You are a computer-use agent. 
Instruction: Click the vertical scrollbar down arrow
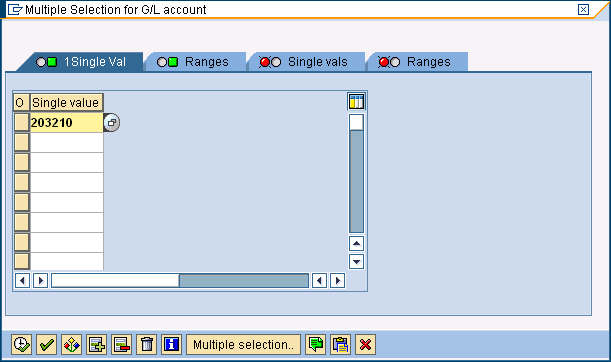tap(356, 261)
